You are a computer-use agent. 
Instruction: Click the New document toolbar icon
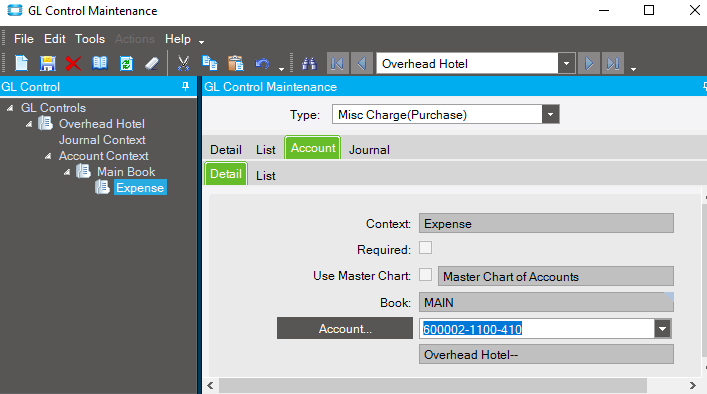21,63
